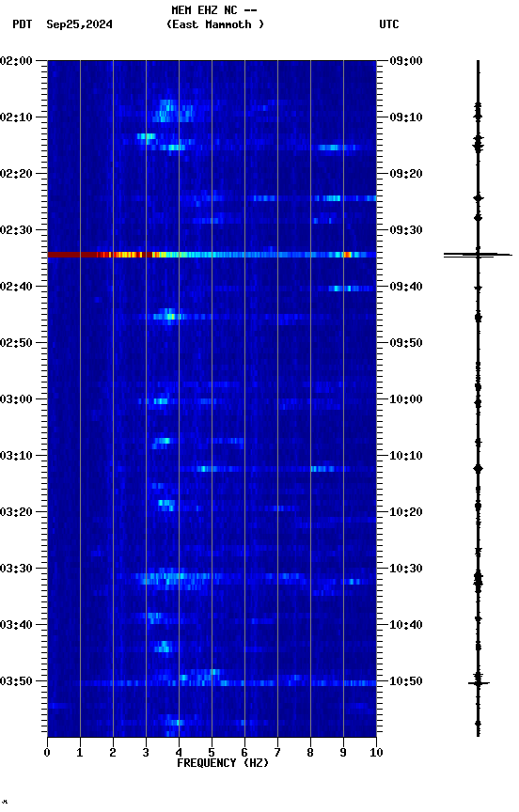Click the 02:00 PDT time label

click(x=16, y=60)
